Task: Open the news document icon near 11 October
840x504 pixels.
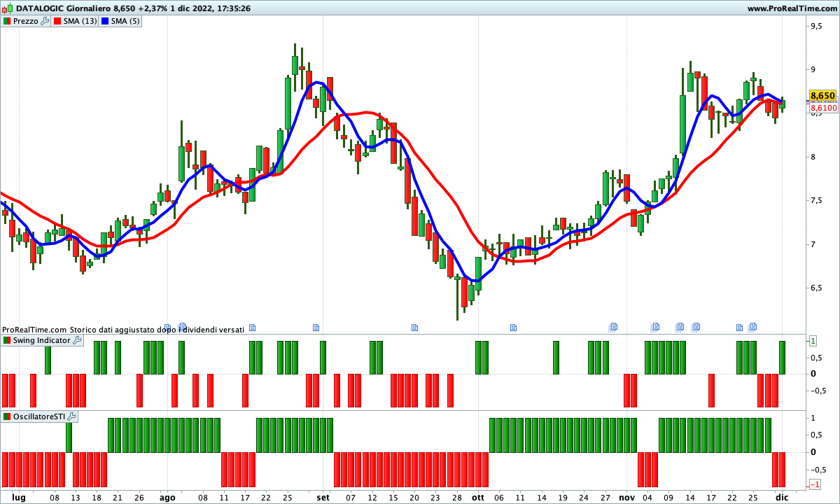Action: pos(513,327)
